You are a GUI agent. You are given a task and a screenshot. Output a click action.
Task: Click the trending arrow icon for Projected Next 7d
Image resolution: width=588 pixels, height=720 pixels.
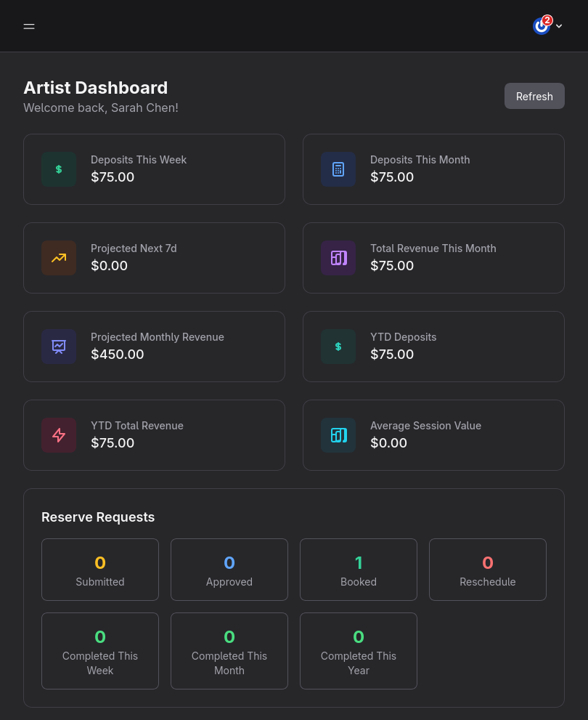pyautogui.click(x=59, y=258)
